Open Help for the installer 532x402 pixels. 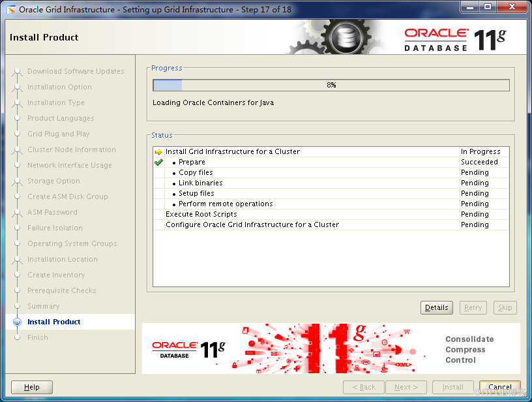[x=32, y=387]
